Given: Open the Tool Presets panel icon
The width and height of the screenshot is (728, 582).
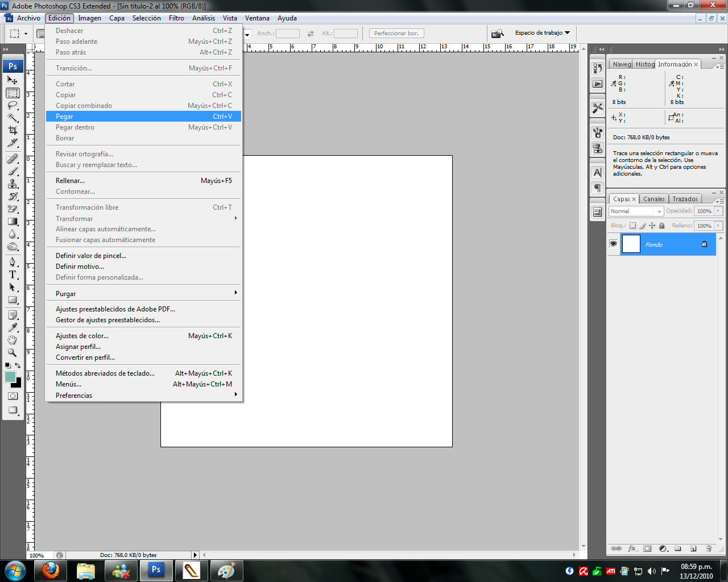Looking at the screenshot, I should (597, 107).
